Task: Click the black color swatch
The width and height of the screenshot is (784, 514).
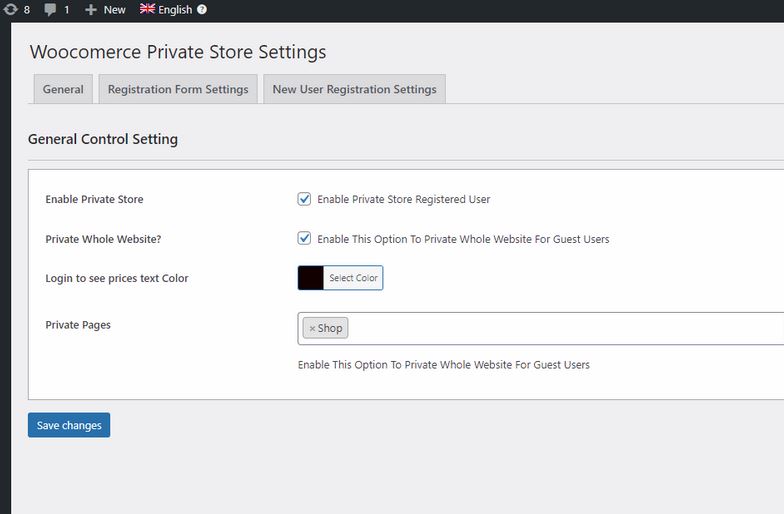Action: (310, 278)
